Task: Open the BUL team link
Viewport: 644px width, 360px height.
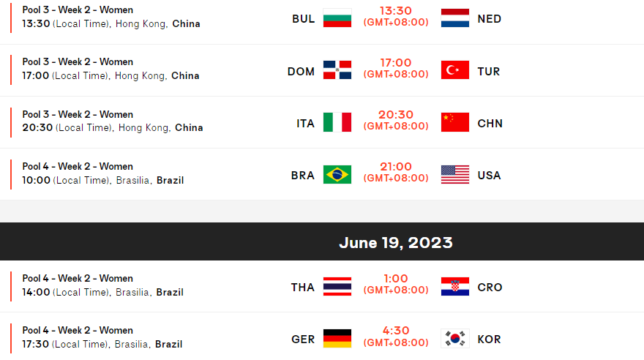Action: (x=303, y=18)
